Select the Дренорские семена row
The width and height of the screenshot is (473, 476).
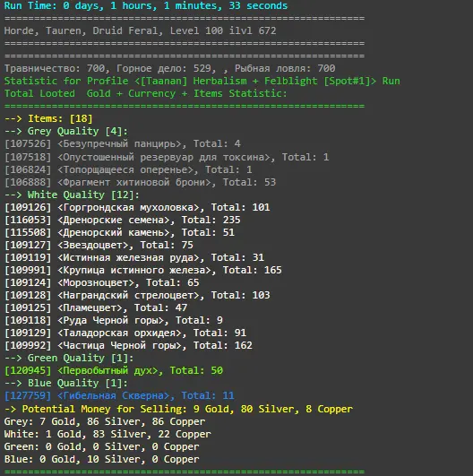pyautogui.click(x=122, y=220)
